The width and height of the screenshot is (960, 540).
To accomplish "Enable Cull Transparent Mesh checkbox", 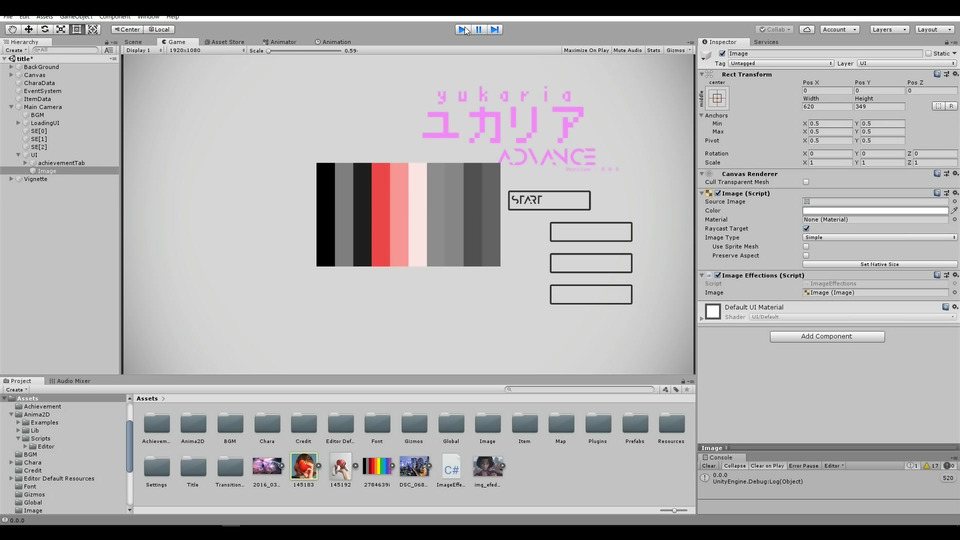I will [807, 182].
